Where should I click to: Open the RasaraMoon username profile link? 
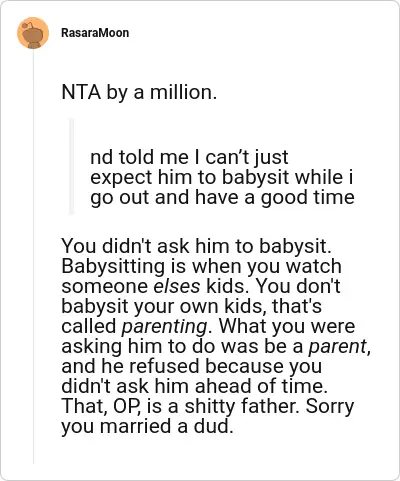(95, 33)
